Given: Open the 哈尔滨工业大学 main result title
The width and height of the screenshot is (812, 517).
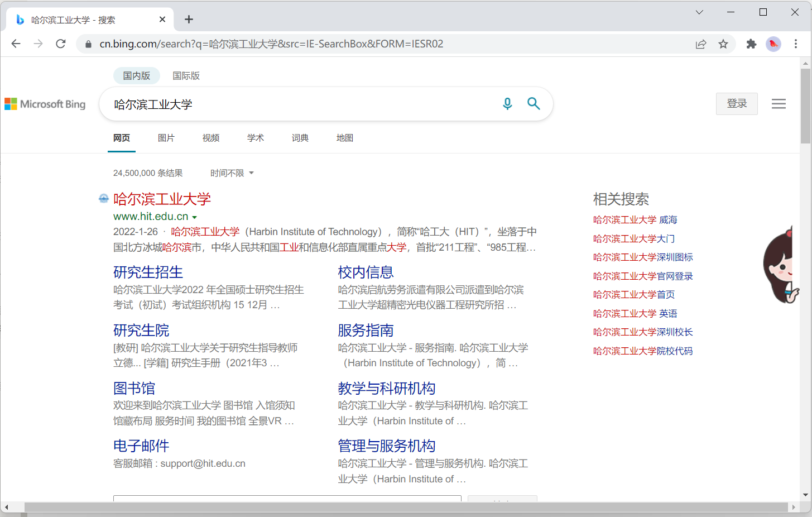Looking at the screenshot, I should (x=162, y=199).
